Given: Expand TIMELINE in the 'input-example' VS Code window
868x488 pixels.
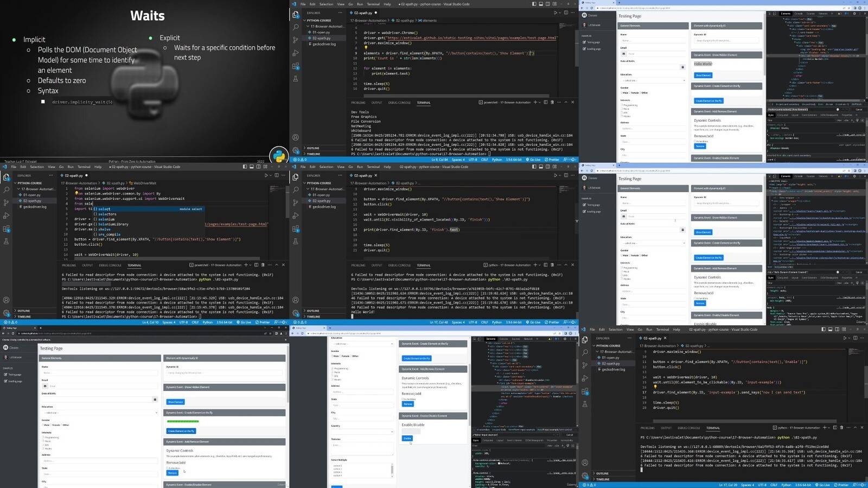Looking at the screenshot, I should click(x=603, y=479).
